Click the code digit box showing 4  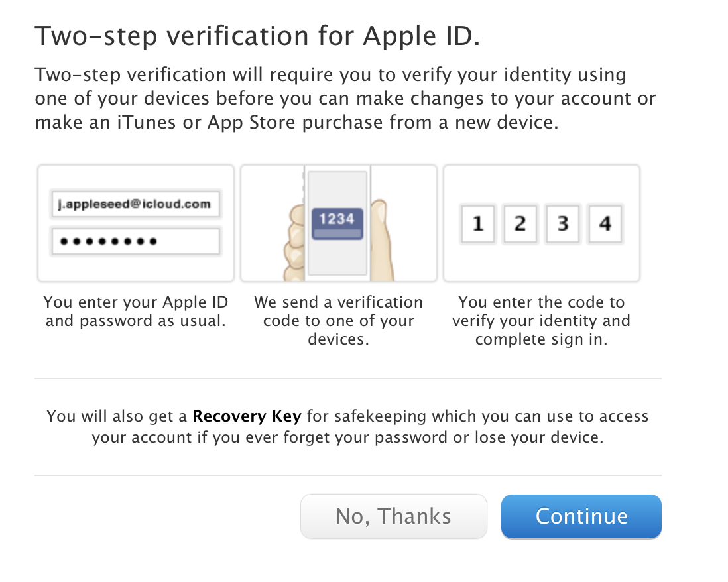(605, 223)
